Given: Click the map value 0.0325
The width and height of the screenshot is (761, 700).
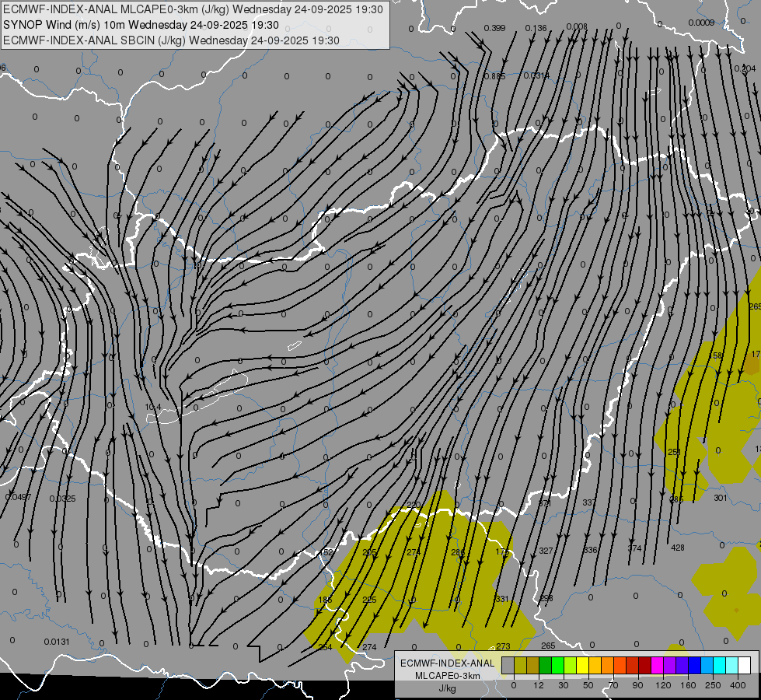Looking at the screenshot, I should tap(63, 499).
